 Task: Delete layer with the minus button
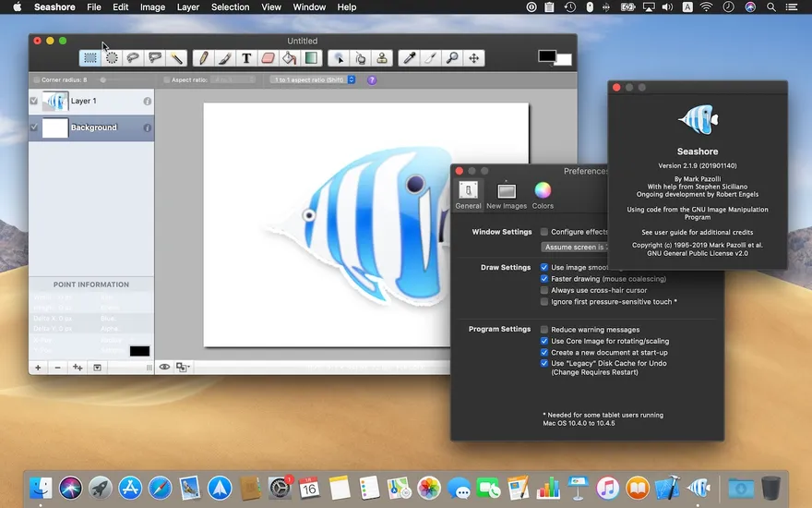tap(57, 368)
